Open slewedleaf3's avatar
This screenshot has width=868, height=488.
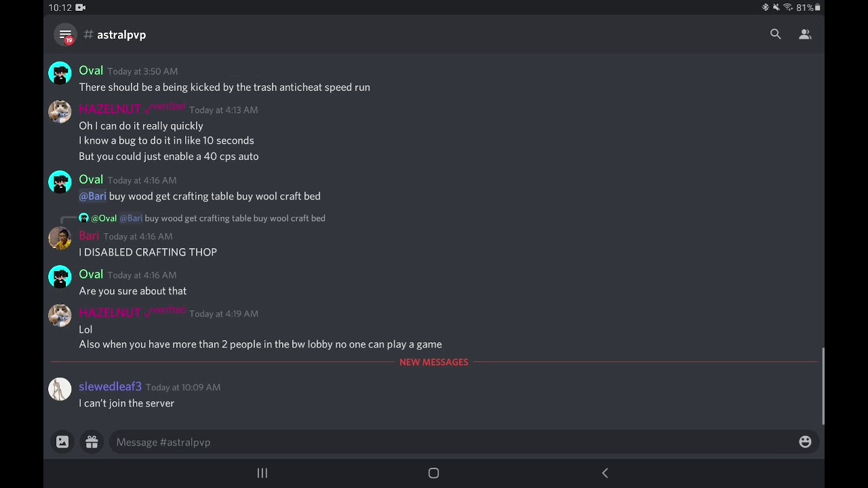60,389
